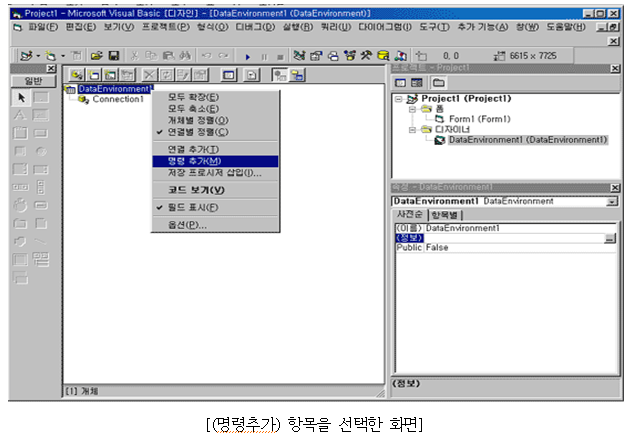The height and width of the screenshot is (442, 631).
Task: Click the (이름) DataEnvironment1 property value
Action: 520,228
